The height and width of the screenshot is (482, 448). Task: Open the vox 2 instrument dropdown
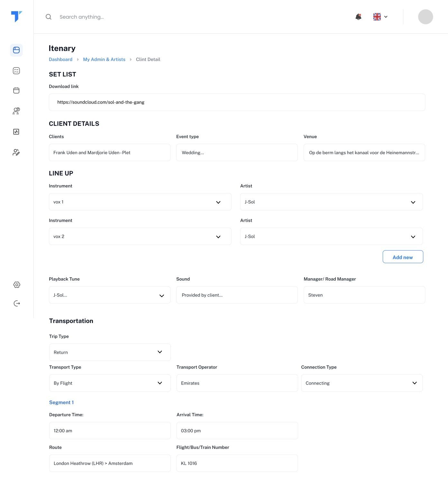click(140, 236)
